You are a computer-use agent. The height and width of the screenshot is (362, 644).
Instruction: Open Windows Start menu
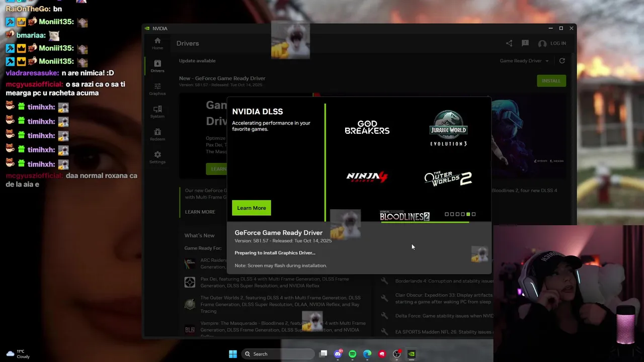coord(233,354)
